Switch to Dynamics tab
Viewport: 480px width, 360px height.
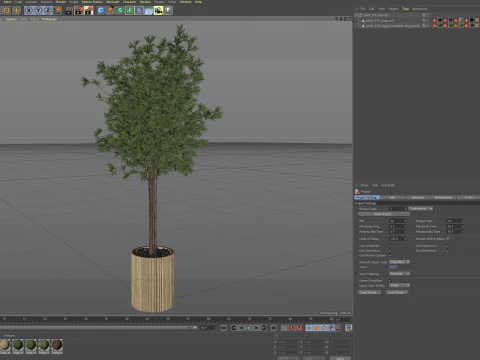[417, 197]
